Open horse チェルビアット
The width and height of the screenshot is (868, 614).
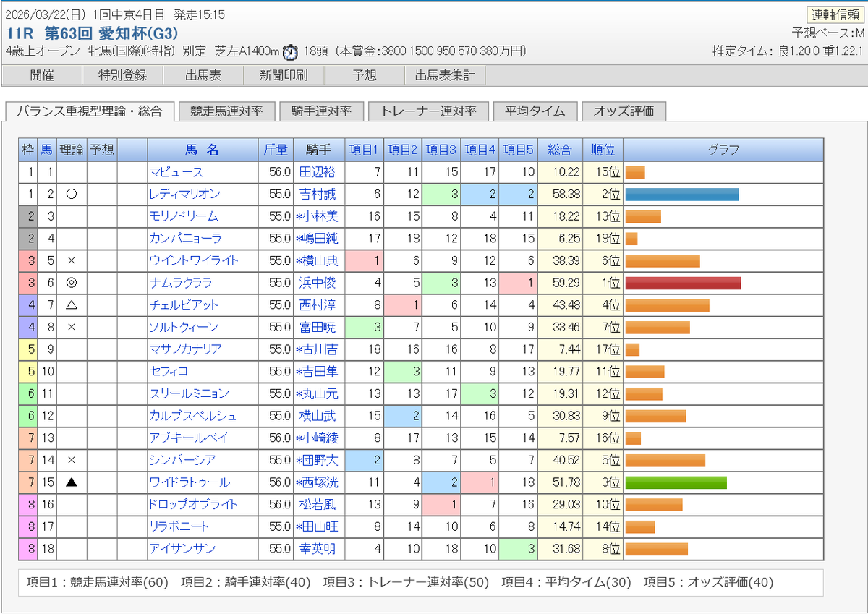[x=184, y=305]
